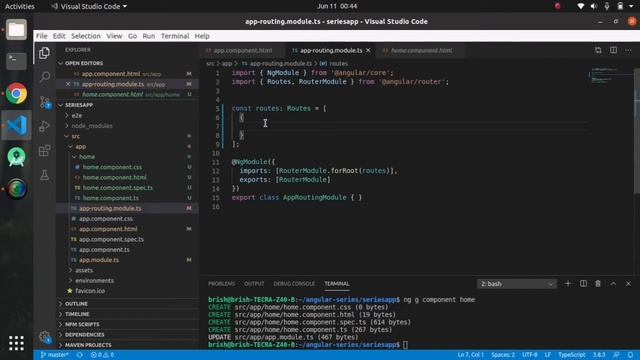This screenshot has height=360, width=640.
Task: Open the Selection menu
Action: pos(86,36)
